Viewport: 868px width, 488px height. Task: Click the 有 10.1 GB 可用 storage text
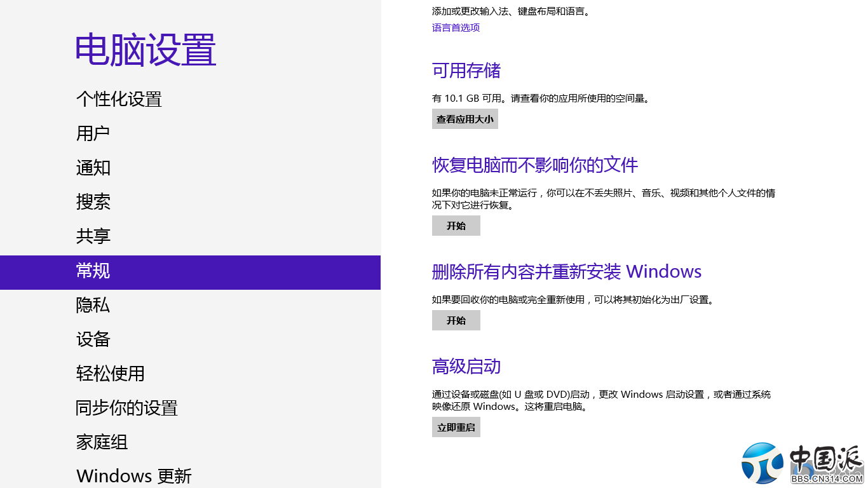click(541, 98)
